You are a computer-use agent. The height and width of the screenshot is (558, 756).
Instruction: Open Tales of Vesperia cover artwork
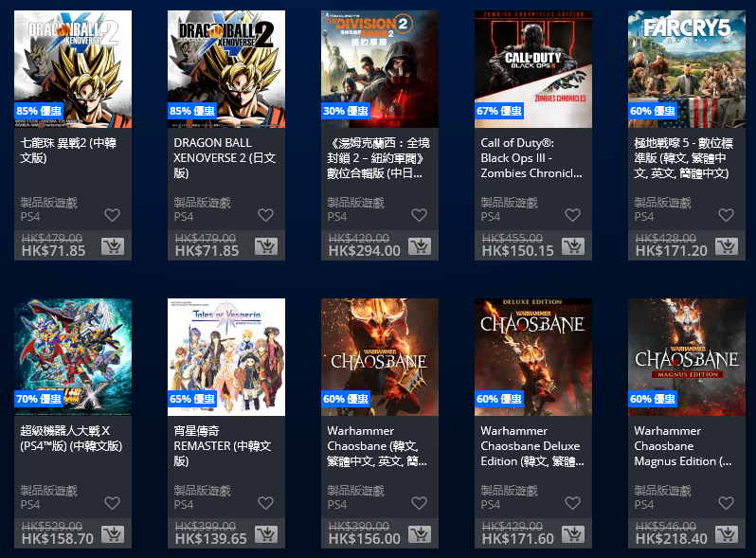226,357
